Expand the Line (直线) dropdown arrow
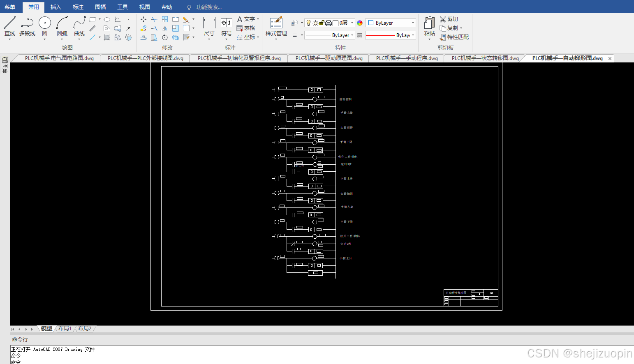The image size is (634, 364). 10,39
